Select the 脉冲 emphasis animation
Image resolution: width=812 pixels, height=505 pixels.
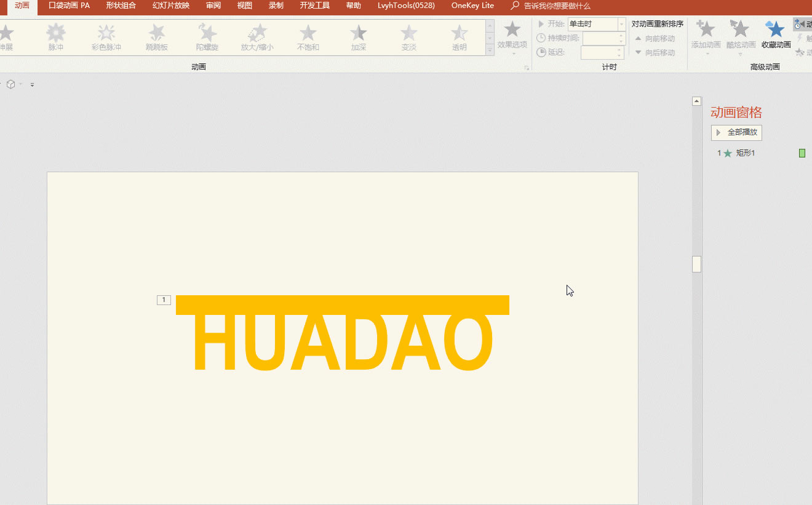coord(56,38)
